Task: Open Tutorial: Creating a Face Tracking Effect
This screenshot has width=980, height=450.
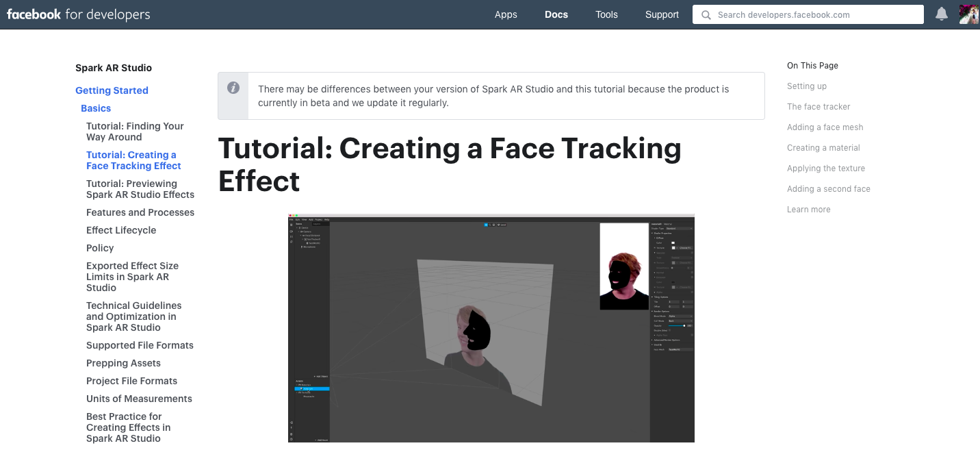Action: 133,160
